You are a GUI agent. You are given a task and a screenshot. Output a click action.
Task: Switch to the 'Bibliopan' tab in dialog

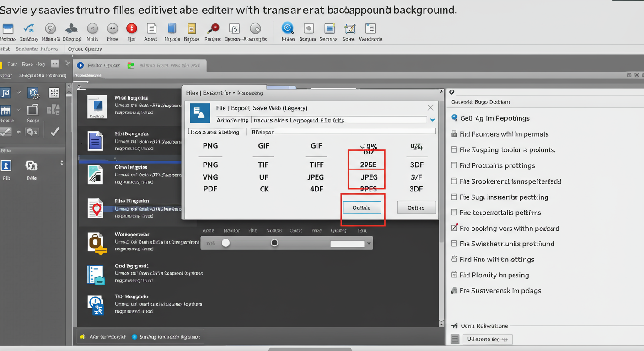tap(263, 132)
